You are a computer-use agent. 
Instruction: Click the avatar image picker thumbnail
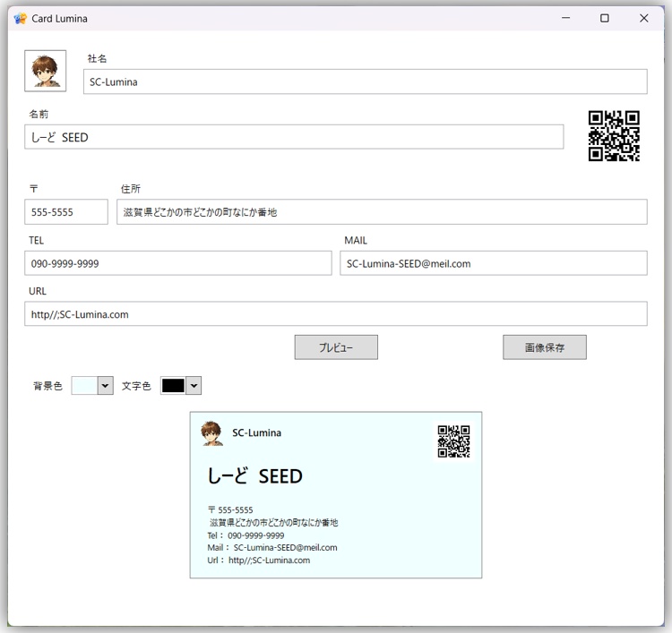tap(46, 71)
